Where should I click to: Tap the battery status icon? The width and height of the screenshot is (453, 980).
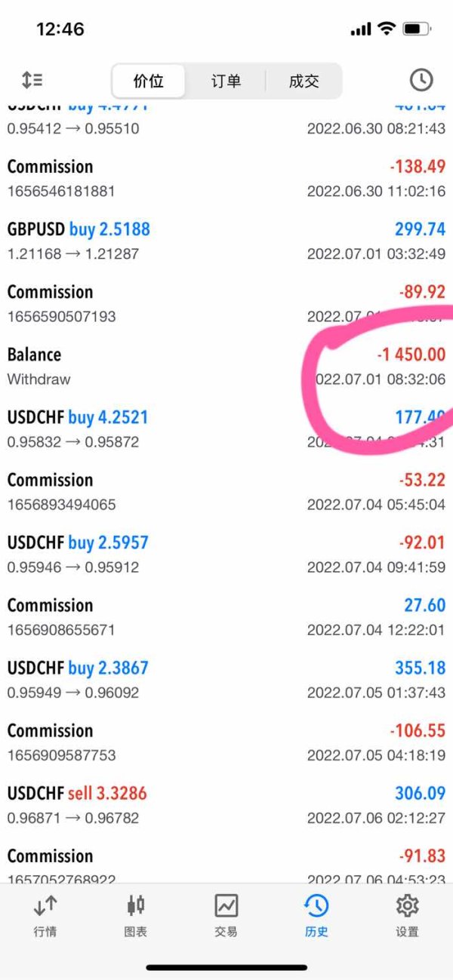click(x=416, y=29)
